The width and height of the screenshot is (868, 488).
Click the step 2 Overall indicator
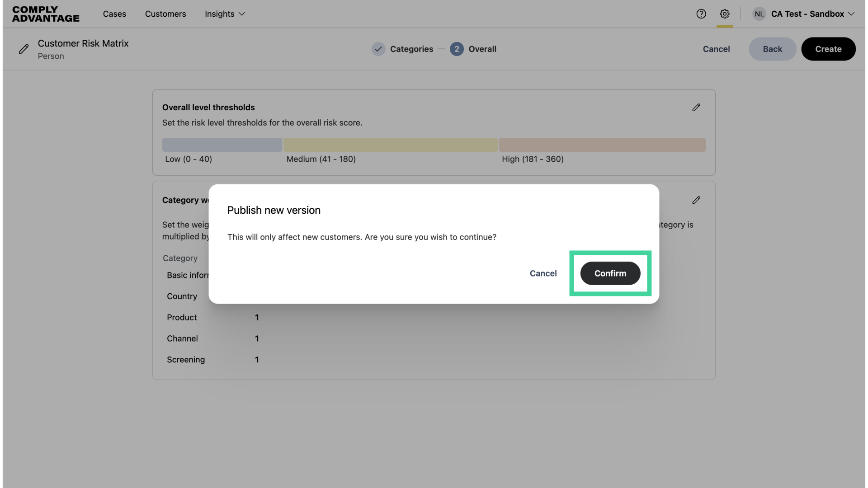457,49
